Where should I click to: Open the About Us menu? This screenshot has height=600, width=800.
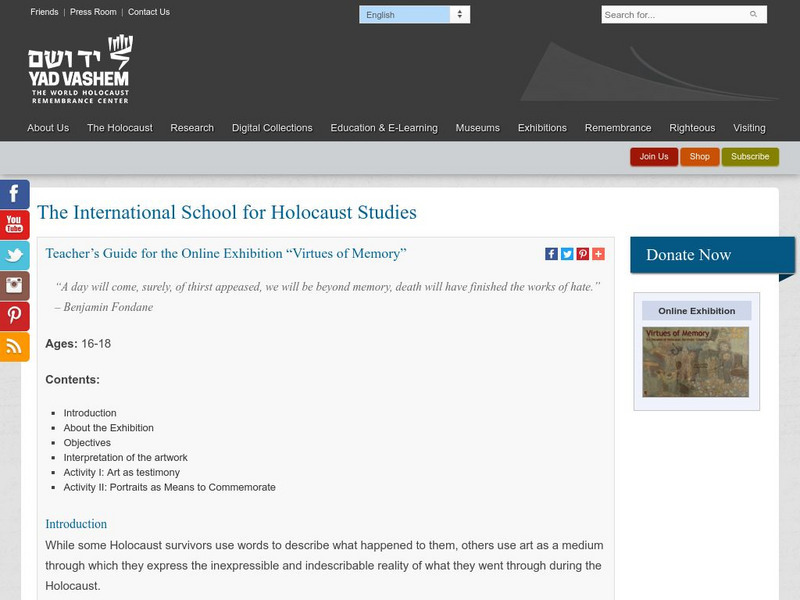(48, 128)
